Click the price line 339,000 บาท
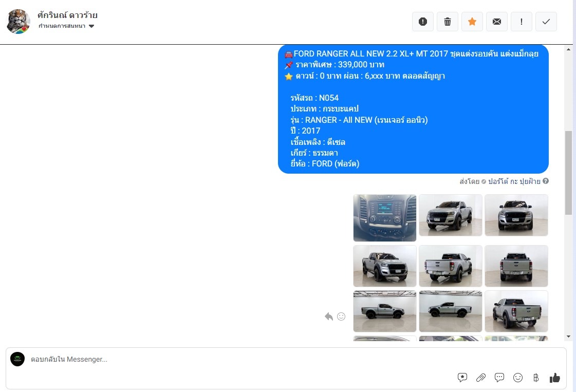 tap(340, 65)
